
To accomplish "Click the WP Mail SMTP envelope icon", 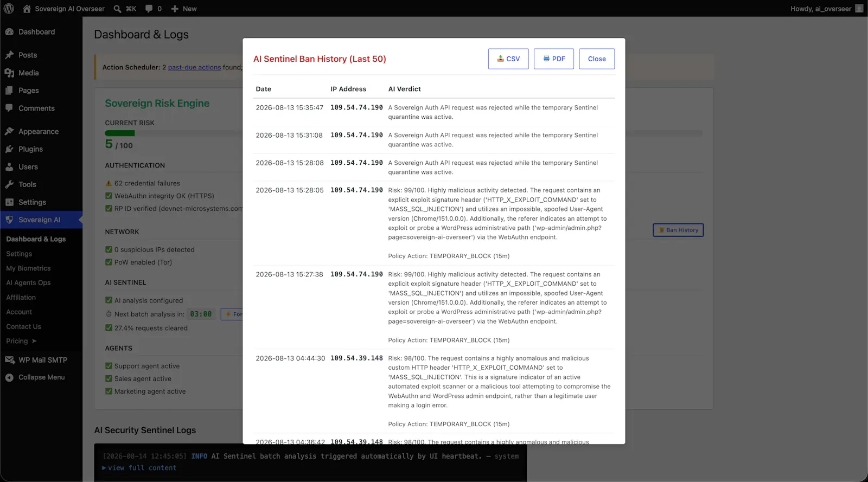I will point(9,360).
